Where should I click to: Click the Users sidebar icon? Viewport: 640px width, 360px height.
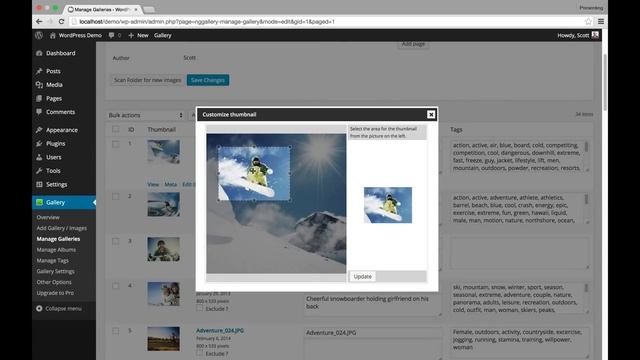pos(39,157)
